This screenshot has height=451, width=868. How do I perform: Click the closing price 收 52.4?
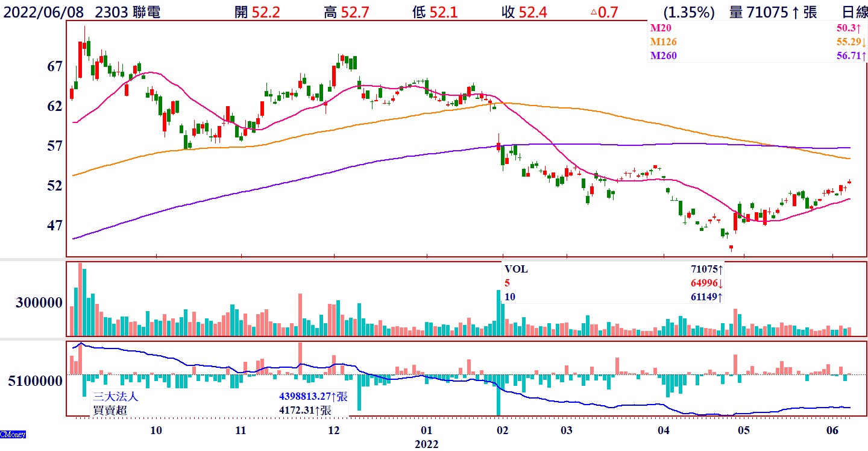(x=524, y=12)
